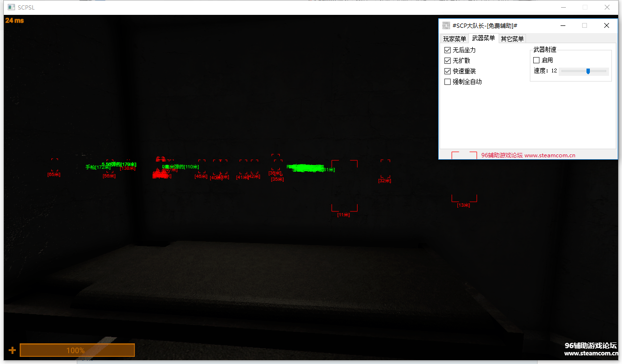Screen dimensions: 622x364
Task: Uncheck the 无扩散 option
Action: point(447,61)
